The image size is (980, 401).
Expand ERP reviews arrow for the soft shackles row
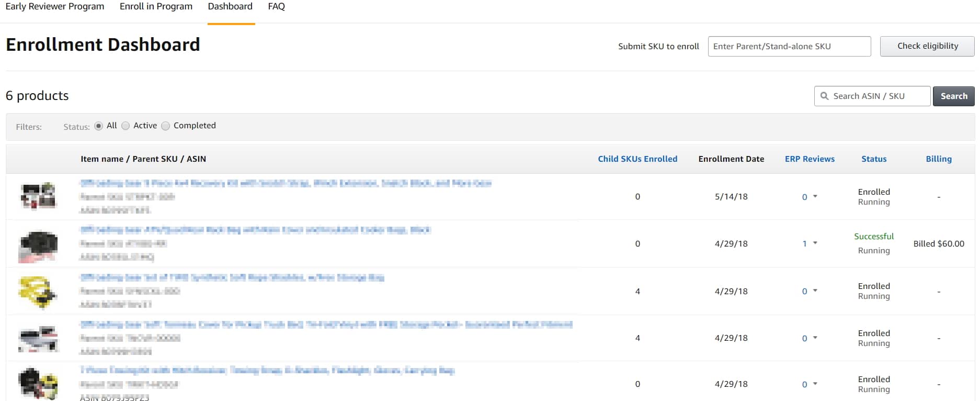pyautogui.click(x=815, y=291)
